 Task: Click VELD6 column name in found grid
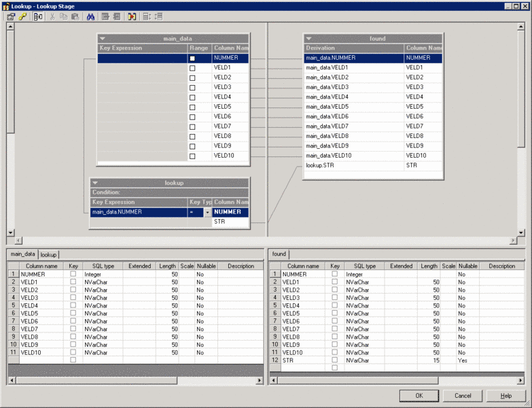point(303,321)
